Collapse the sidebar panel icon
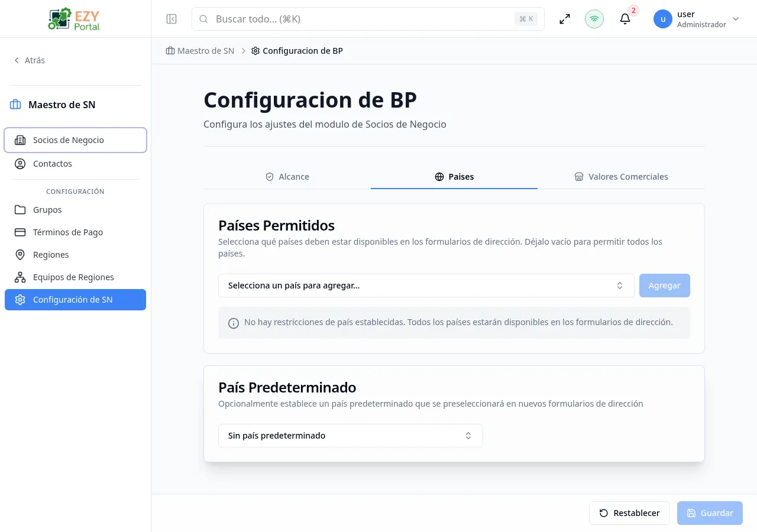 (x=172, y=19)
